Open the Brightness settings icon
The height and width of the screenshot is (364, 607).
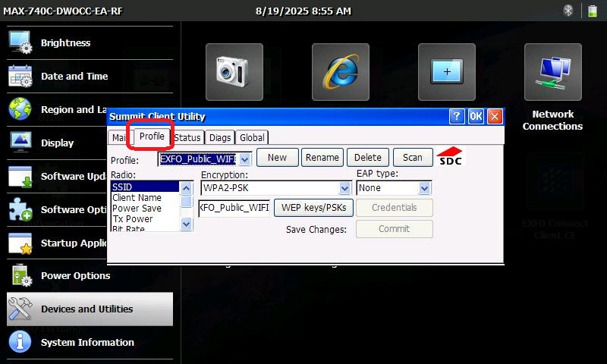pos(20,42)
